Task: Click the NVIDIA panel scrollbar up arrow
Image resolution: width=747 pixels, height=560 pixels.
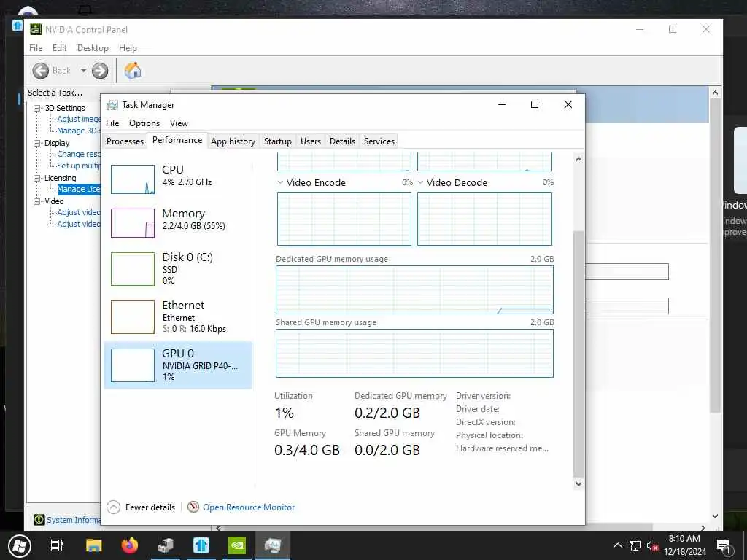Action: (x=715, y=93)
